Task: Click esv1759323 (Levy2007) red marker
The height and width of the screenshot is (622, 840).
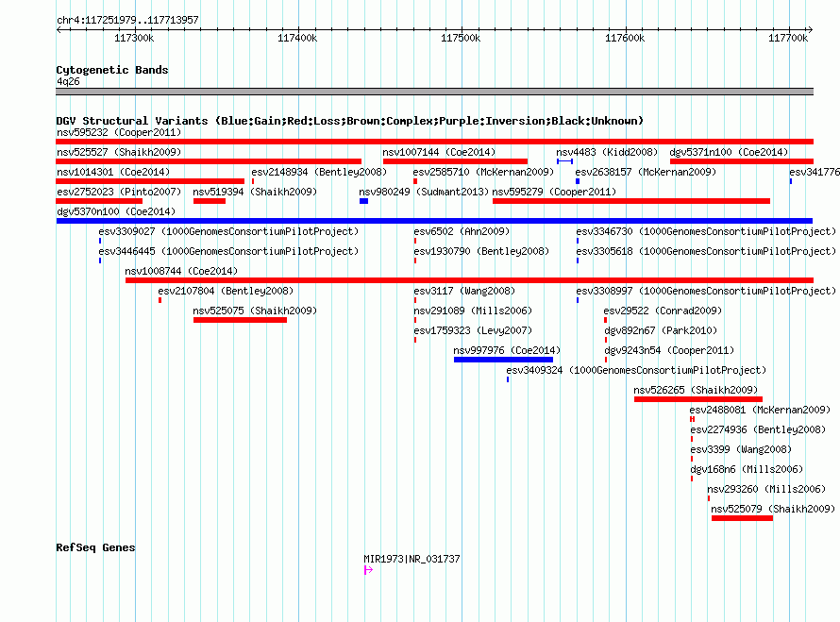Action: coord(415,340)
